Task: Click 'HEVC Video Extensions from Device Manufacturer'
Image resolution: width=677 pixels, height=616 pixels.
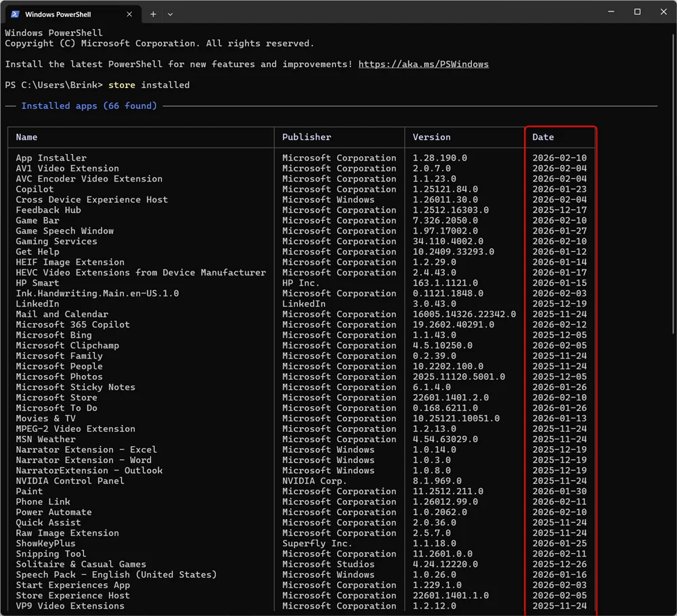Action: [x=141, y=272]
